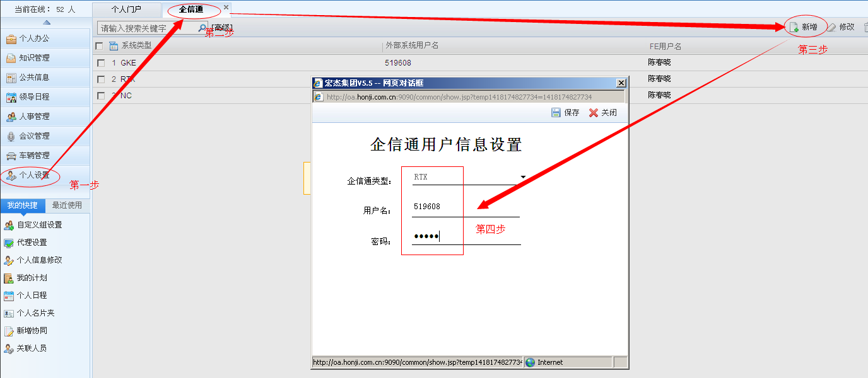This screenshot has height=378, width=868.
Task: Expand the 企信通类型 dropdown arrow
Action: (523, 177)
